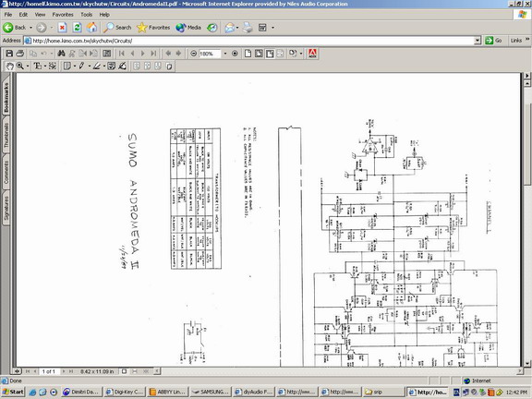Toggle navigation pane icon in Acrobat toolbar
Image resolution: width=532 pixels, height=399 pixels.
tap(107, 54)
